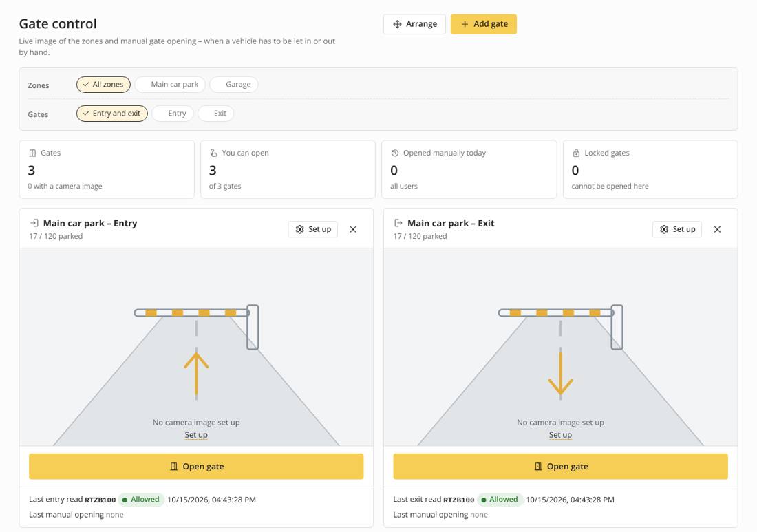Click the Exit card's Last manual opening line
Image resolution: width=757 pixels, height=532 pixels.
[440, 515]
